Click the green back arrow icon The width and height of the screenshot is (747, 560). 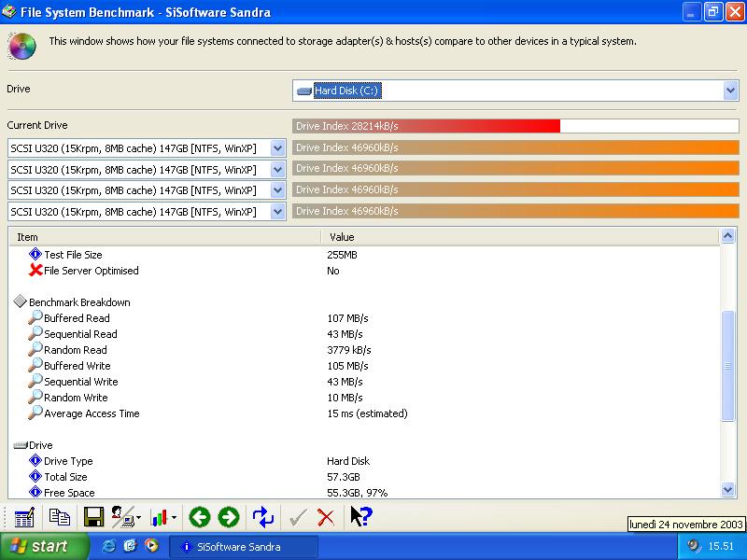[200, 517]
